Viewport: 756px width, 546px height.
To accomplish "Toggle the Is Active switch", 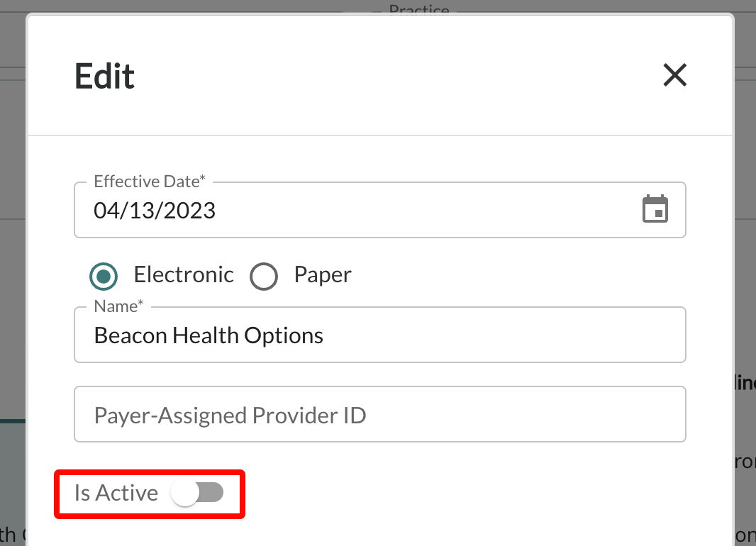I will [x=197, y=493].
